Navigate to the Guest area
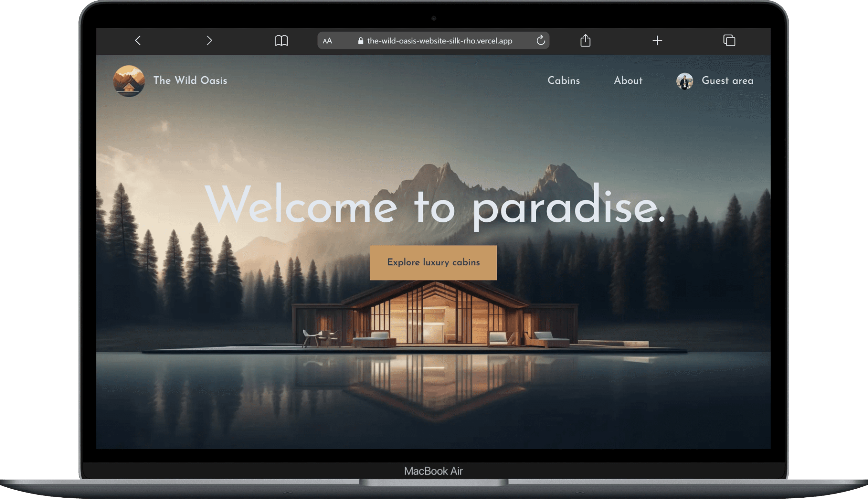The width and height of the screenshot is (868, 499). (x=727, y=81)
